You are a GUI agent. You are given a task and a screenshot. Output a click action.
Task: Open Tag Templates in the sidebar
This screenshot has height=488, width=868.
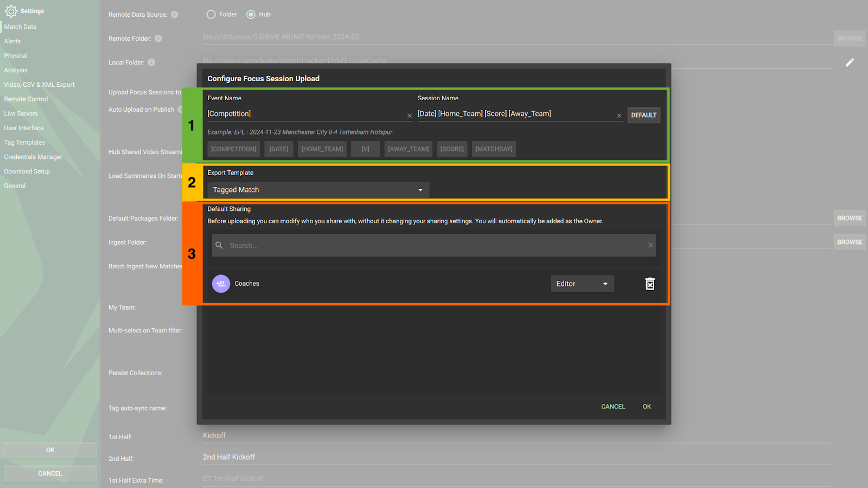24,142
